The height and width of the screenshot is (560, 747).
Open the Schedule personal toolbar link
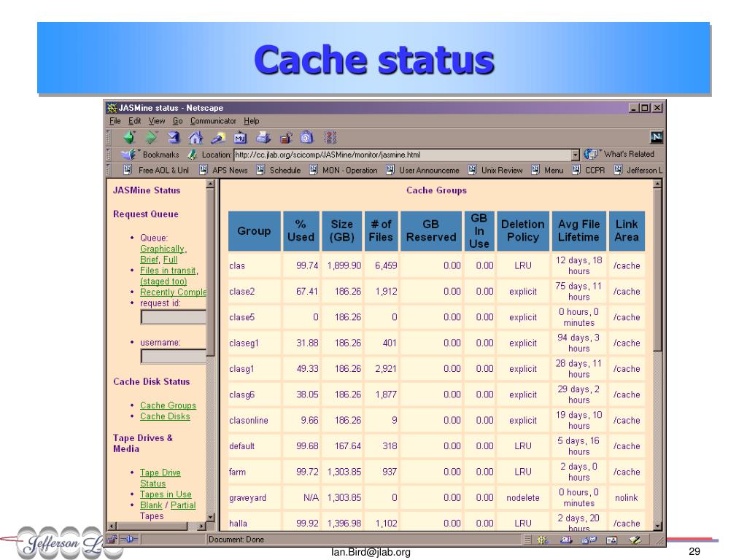[x=285, y=170]
